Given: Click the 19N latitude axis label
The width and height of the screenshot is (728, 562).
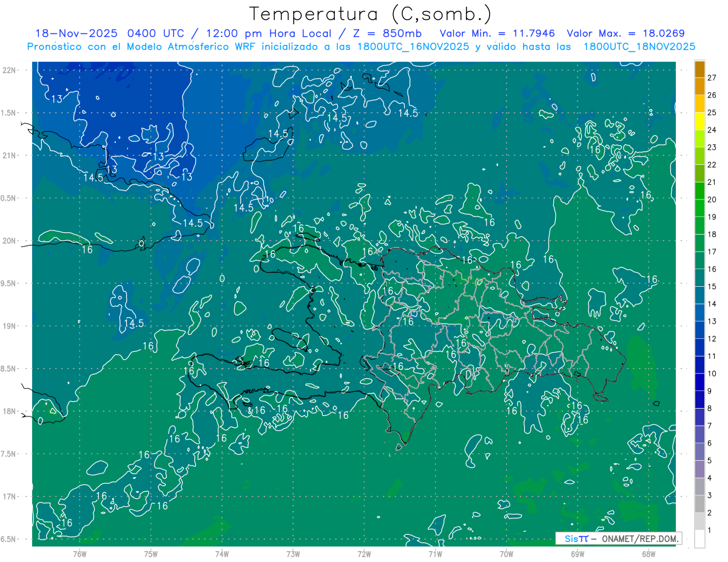Looking at the screenshot, I should tap(10, 326).
